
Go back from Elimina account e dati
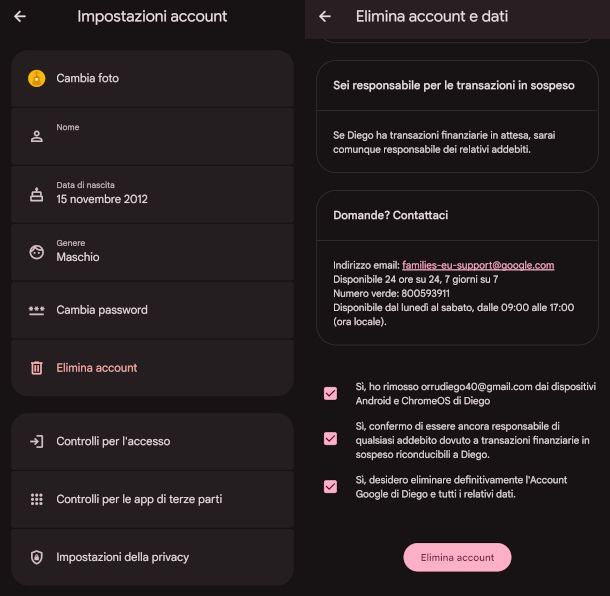[324, 17]
